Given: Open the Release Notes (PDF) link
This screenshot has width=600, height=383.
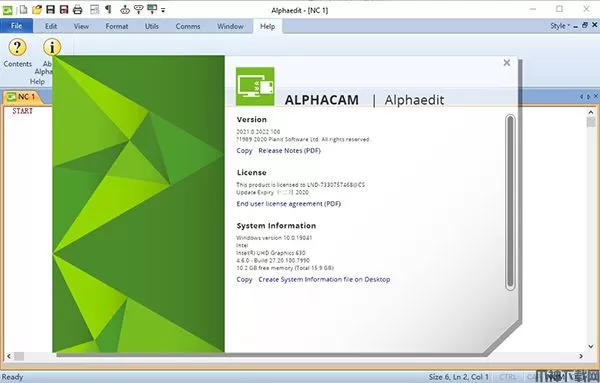Looking at the screenshot, I should coord(289,150).
